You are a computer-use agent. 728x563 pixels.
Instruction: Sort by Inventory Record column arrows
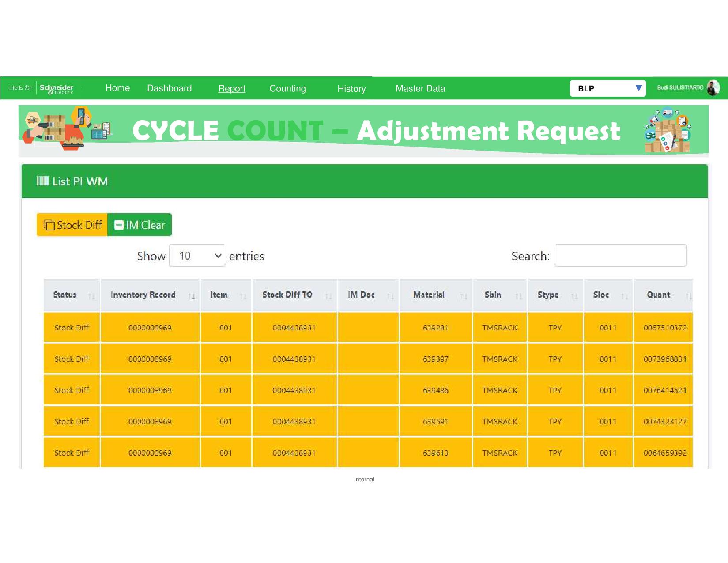[192, 296]
